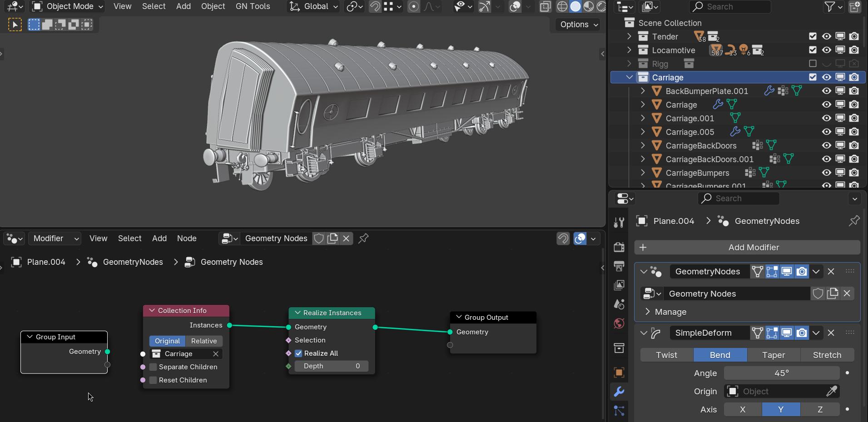The height and width of the screenshot is (422, 868).
Task: Toggle snapping magnet in viewport header
Action: [x=375, y=6]
